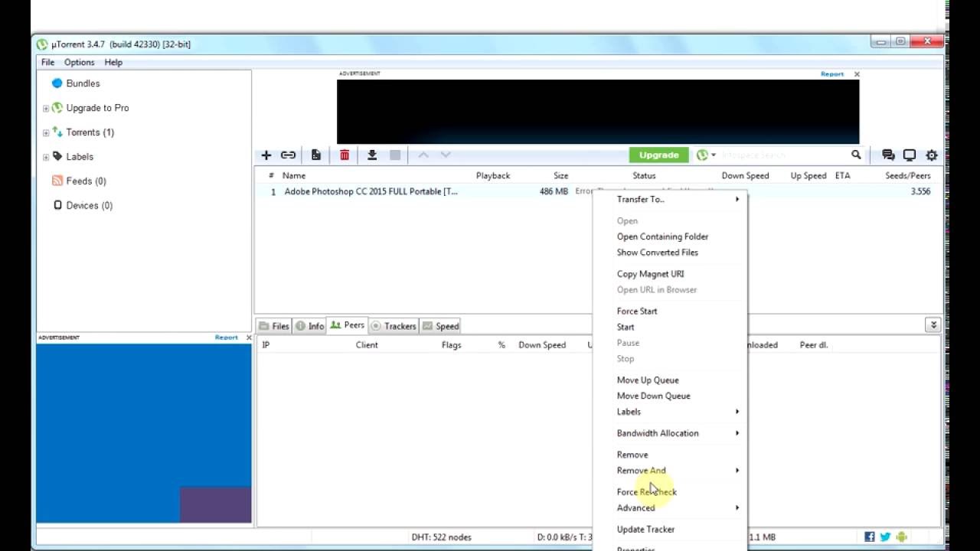The image size is (980, 551).
Task: Open Preferences gear icon
Action: point(932,155)
